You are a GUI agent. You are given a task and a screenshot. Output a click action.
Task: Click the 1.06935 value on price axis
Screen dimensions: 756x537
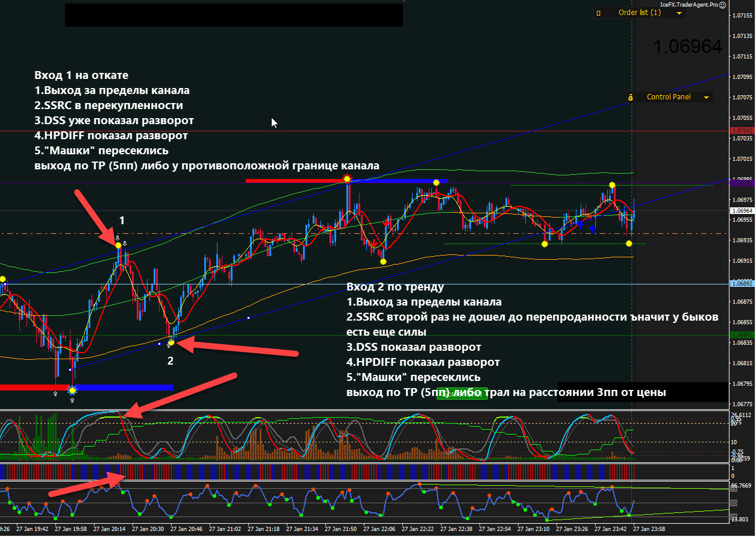click(x=742, y=240)
